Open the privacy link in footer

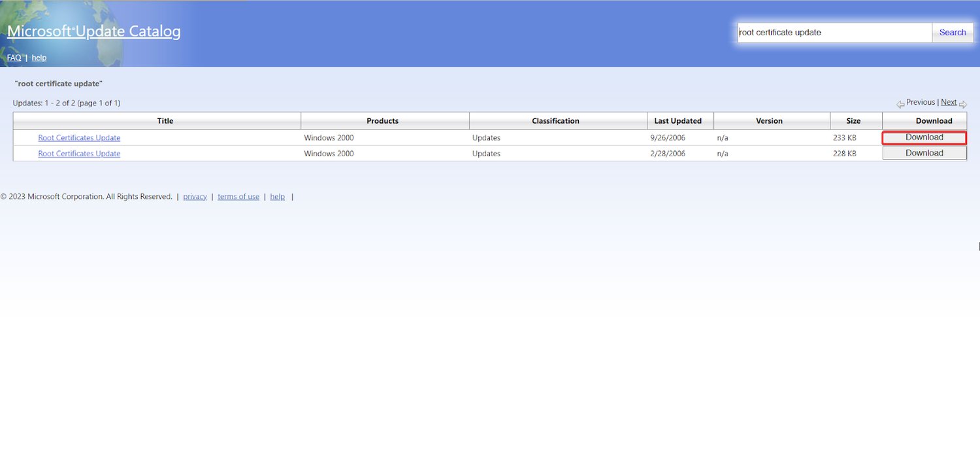tap(195, 197)
